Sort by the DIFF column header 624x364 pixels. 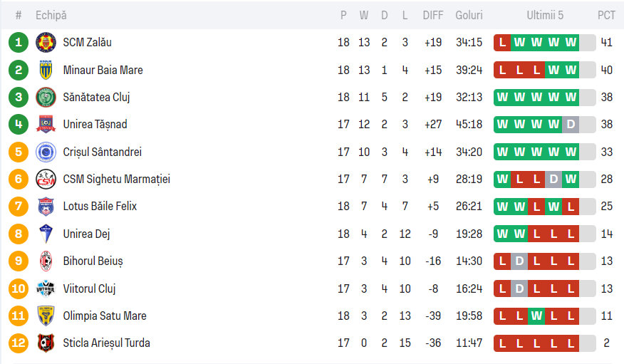coord(432,15)
